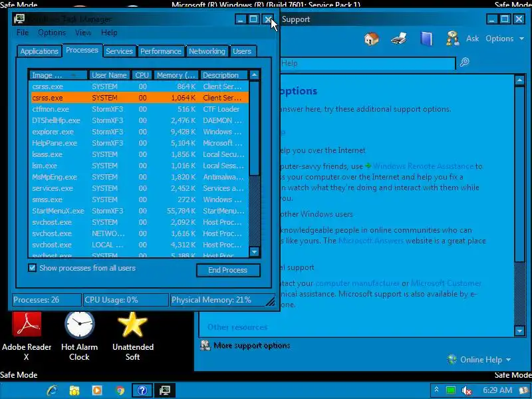Click End Process button
Viewport: 532px width, 399px height.
pos(228,270)
